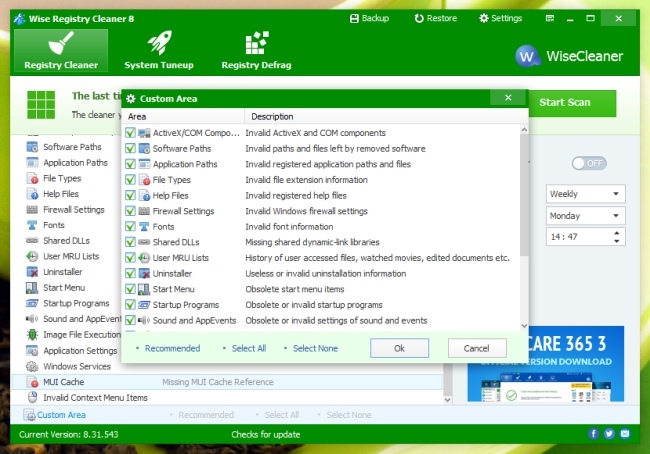650x454 pixels.
Task: Open Settings from the title bar
Action: point(500,18)
